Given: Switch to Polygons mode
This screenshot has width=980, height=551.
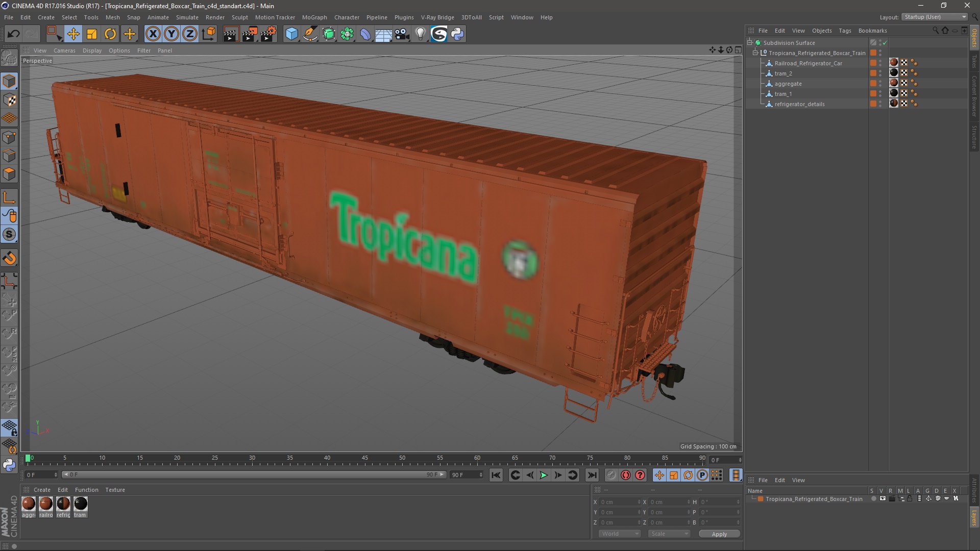Looking at the screenshot, I should 9,174.
